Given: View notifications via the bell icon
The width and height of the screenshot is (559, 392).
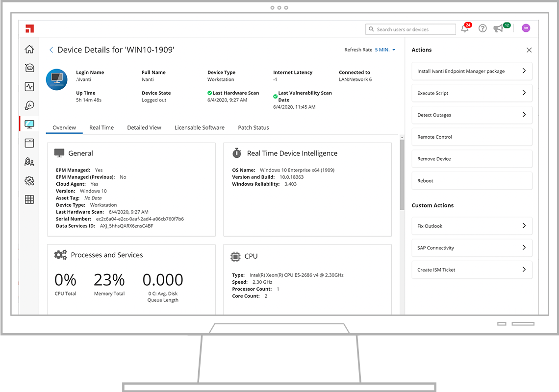Looking at the screenshot, I should coord(465,29).
